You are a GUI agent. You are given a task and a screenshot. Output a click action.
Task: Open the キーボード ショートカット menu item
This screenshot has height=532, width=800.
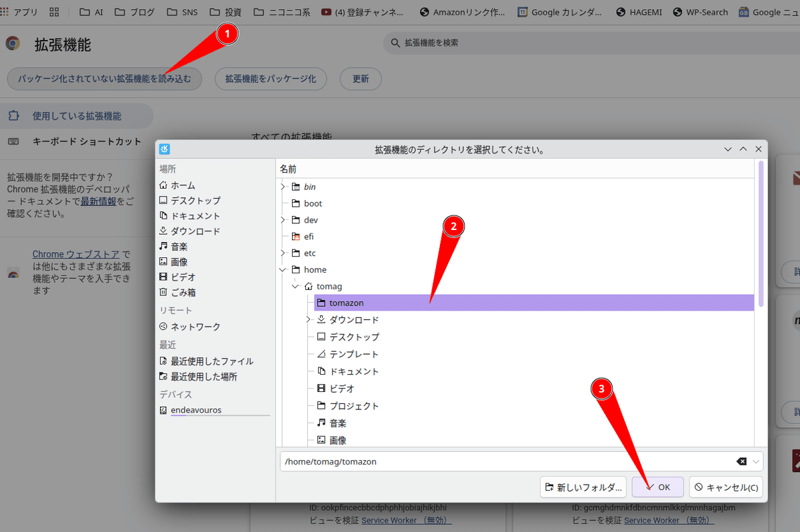point(87,141)
